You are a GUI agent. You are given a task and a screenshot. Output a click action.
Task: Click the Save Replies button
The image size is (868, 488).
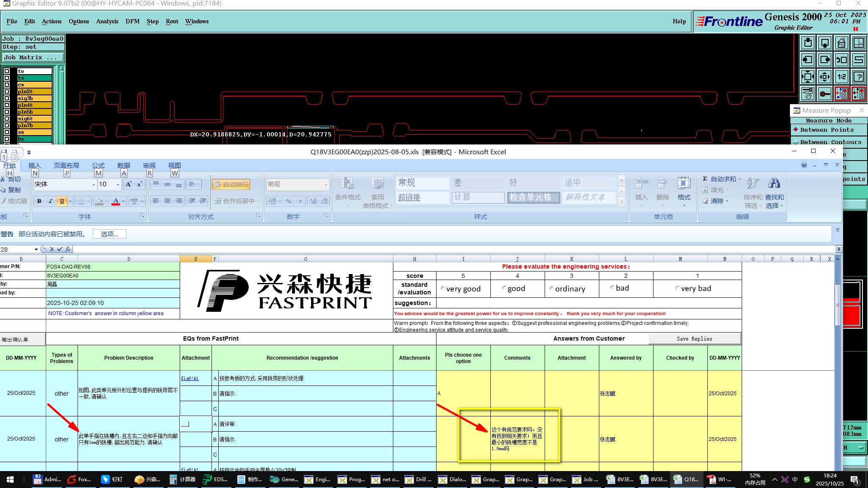coord(694,338)
